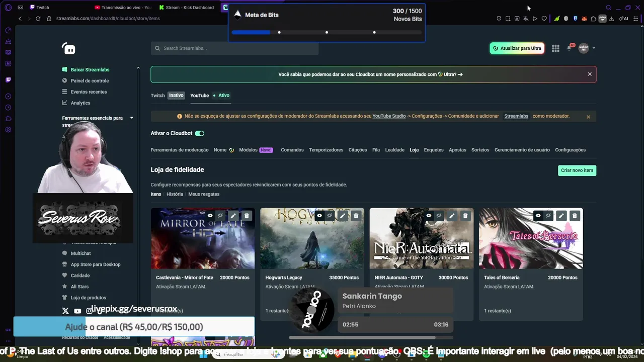
Task: Open browser sidebar history clock icon
Action: [8, 108]
